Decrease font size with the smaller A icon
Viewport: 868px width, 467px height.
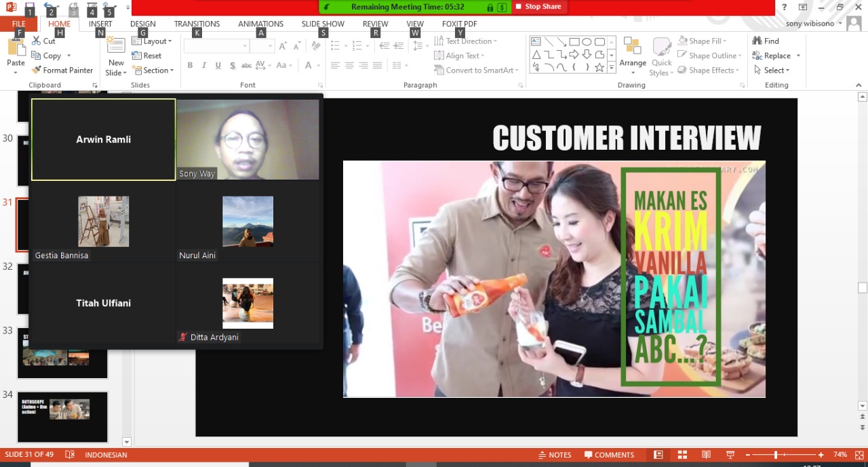pos(297,46)
